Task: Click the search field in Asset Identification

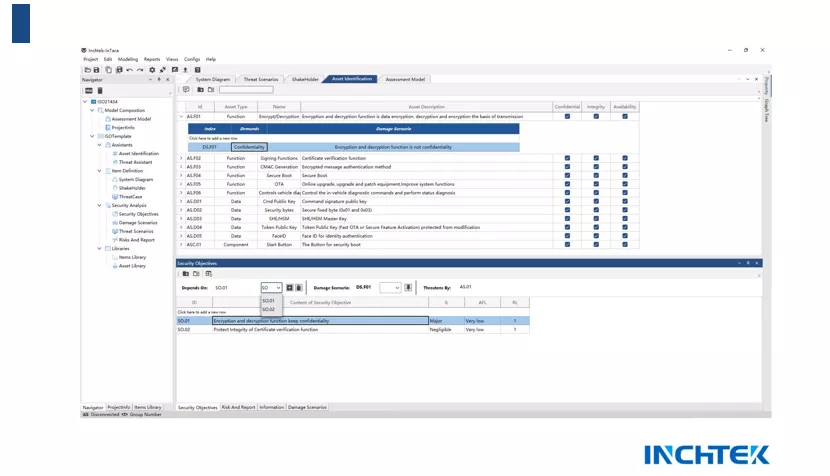Action: [246, 90]
